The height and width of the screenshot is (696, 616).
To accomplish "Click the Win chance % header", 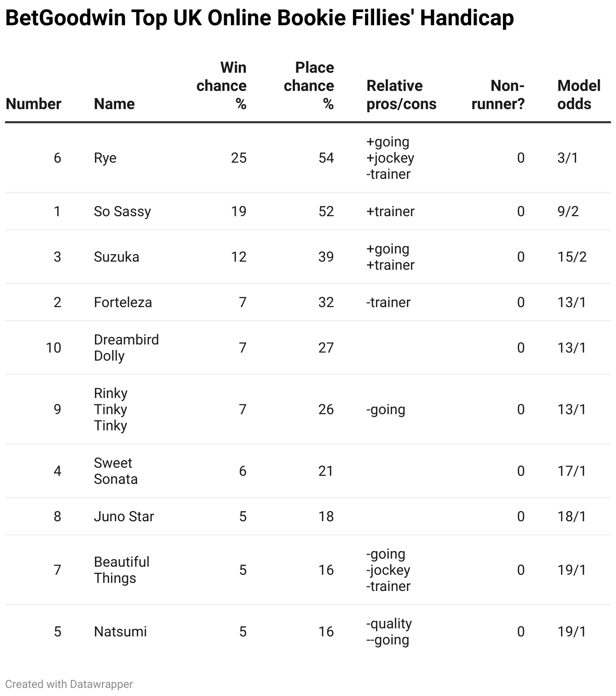I will pos(222,85).
